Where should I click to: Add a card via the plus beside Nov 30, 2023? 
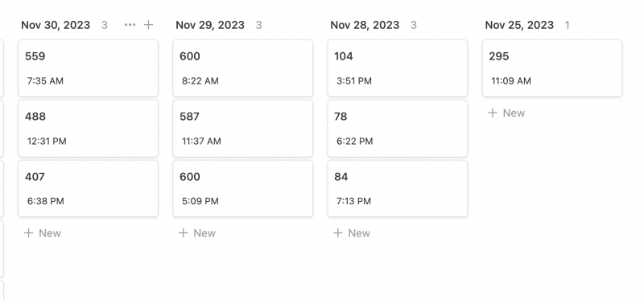pos(148,25)
